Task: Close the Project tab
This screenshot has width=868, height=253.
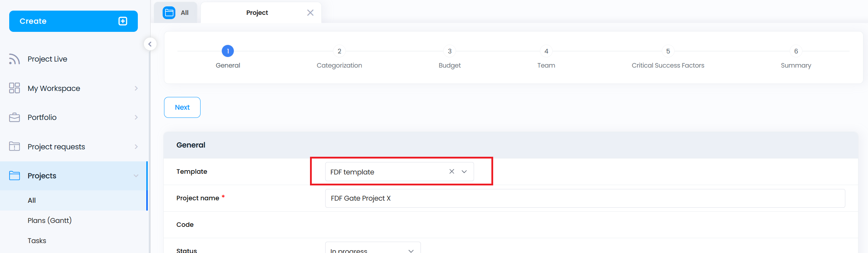Action: pos(310,13)
